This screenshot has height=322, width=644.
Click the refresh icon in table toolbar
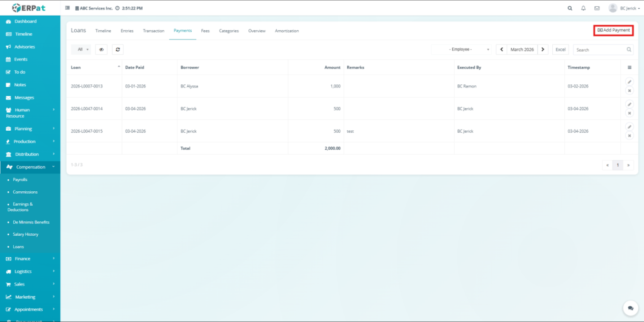point(118,49)
